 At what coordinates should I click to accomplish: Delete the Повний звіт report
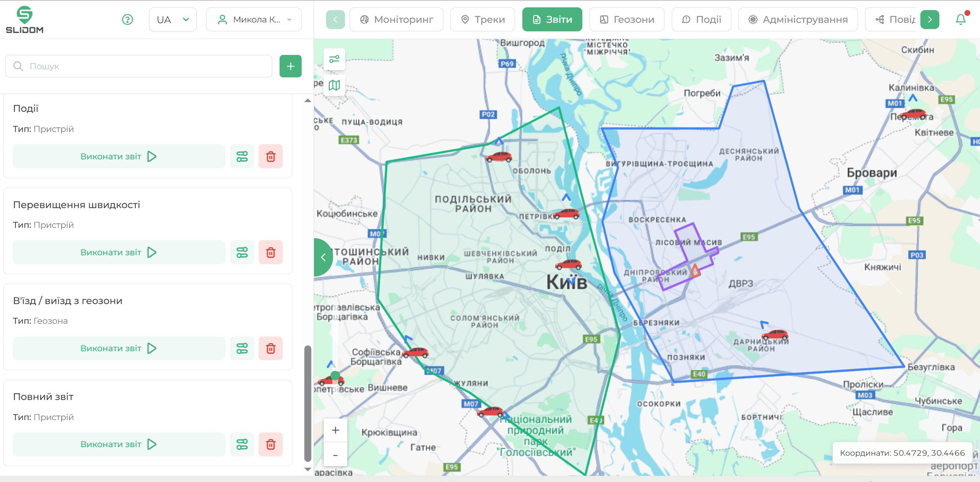(271, 444)
